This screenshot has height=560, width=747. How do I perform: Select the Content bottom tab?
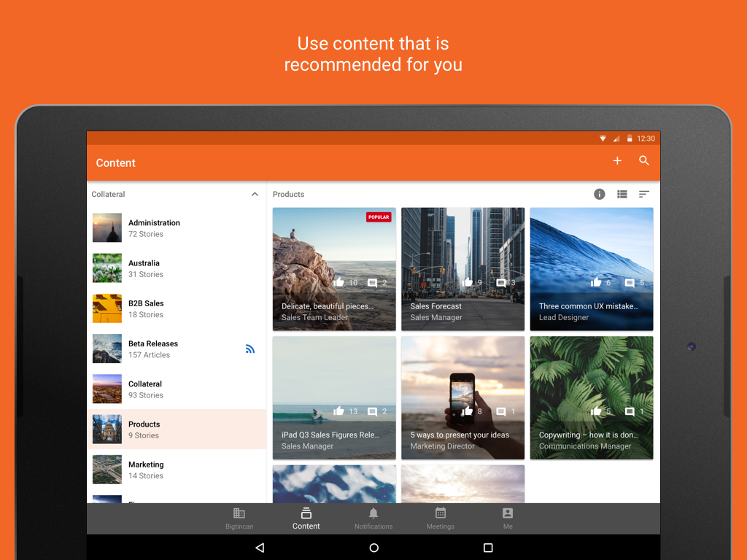click(x=306, y=518)
